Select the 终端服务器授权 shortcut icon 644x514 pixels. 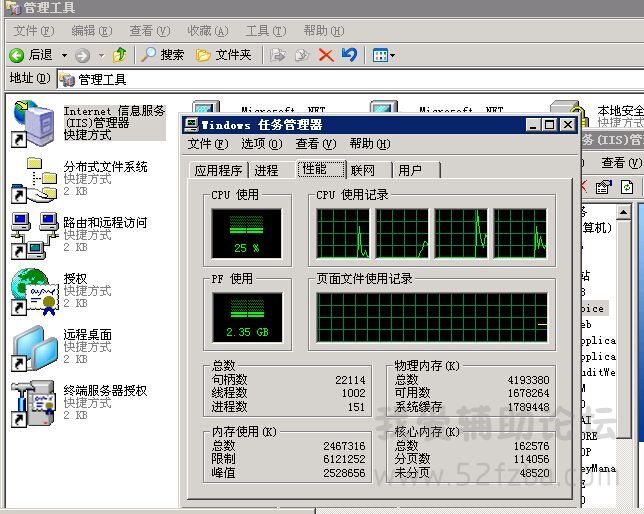pos(33,404)
